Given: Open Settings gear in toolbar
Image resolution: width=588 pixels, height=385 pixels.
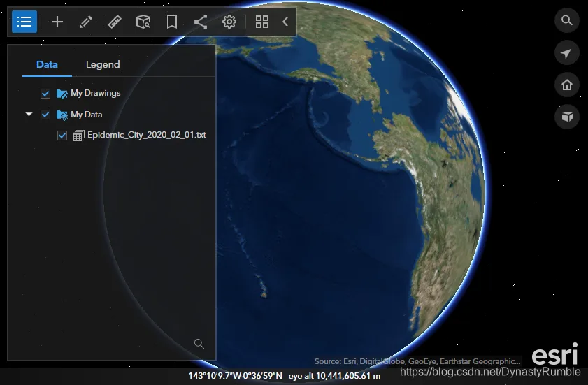Looking at the screenshot, I should pos(229,22).
